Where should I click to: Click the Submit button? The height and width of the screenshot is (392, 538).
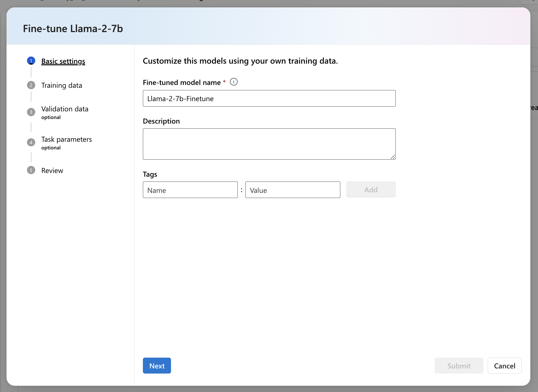(459, 366)
